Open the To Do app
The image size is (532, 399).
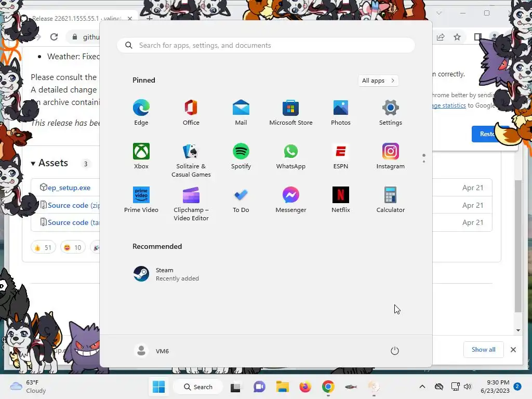241,200
